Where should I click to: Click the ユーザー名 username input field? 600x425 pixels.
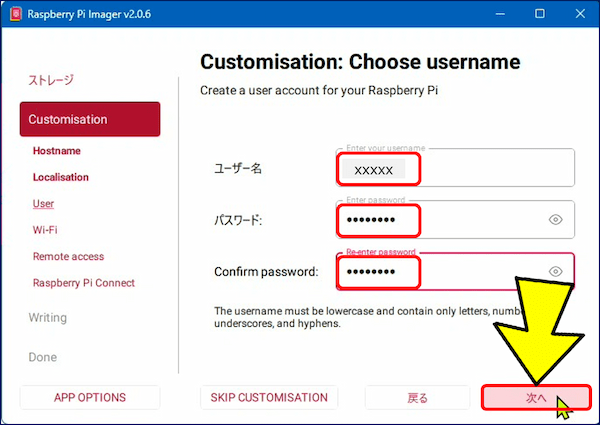coord(455,168)
